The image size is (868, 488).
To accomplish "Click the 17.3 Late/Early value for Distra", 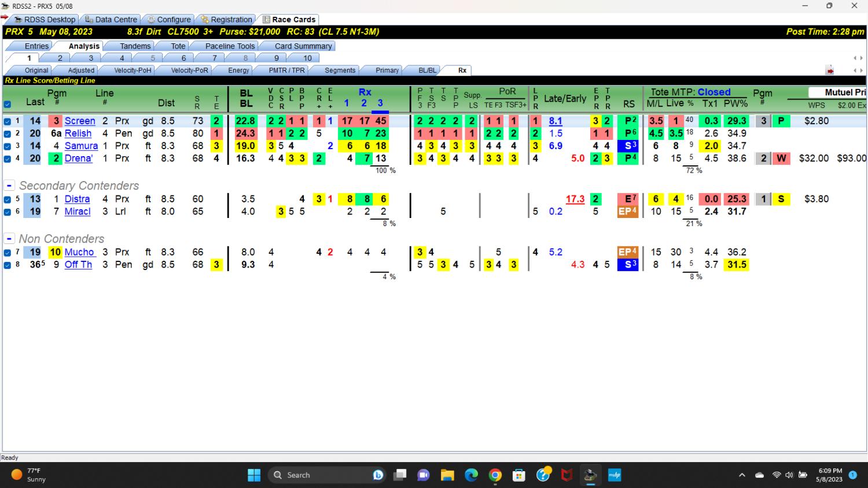I will [575, 199].
